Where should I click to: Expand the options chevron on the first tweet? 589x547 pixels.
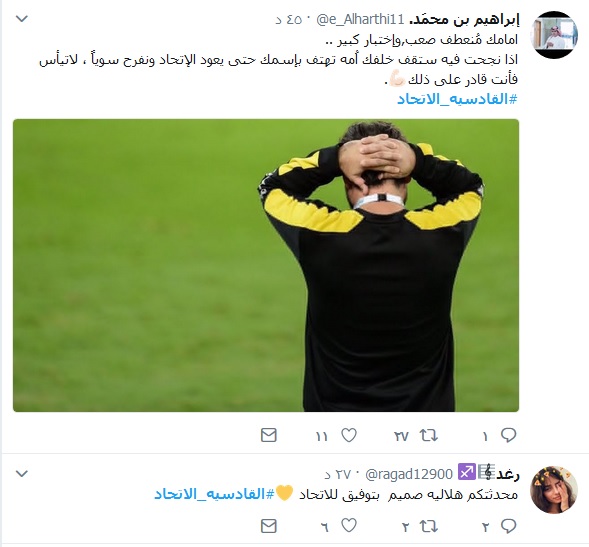(22, 19)
